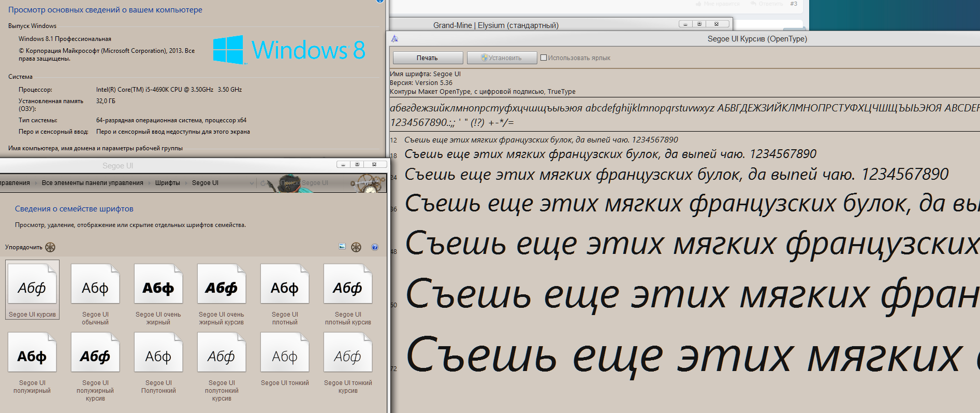Select the Segoe UI плотный font icon
Image resolution: width=980 pixels, height=413 pixels.
pyautogui.click(x=285, y=285)
